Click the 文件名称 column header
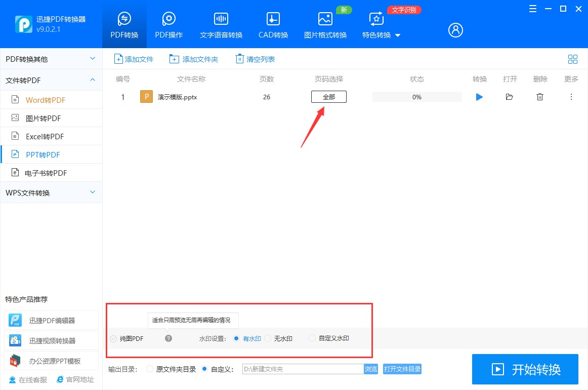The image size is (588, 390). click(x=191, y=79)
